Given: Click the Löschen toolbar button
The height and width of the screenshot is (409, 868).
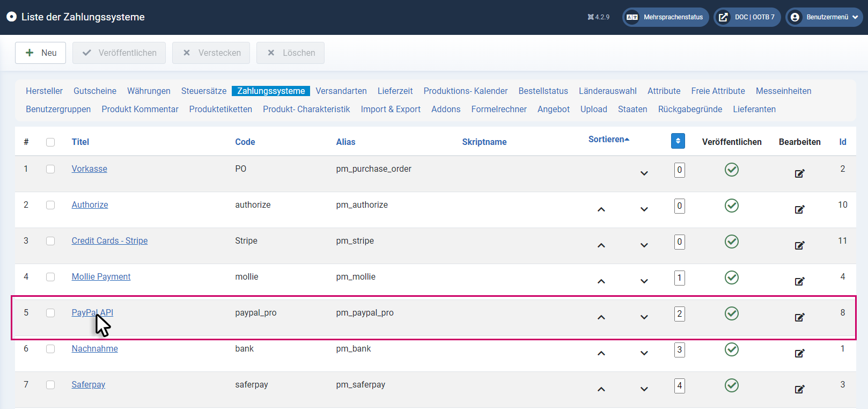Looking at the screenshot, I should 290,53.
